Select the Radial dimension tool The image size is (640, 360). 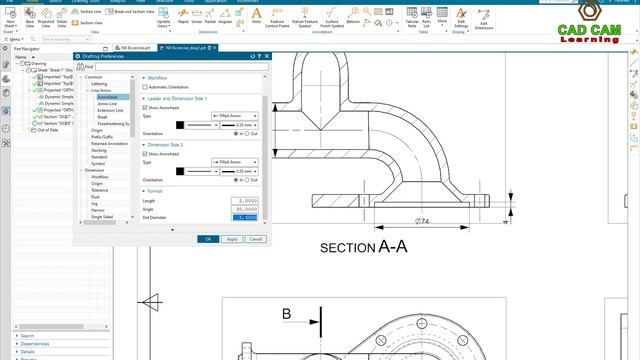210,16
